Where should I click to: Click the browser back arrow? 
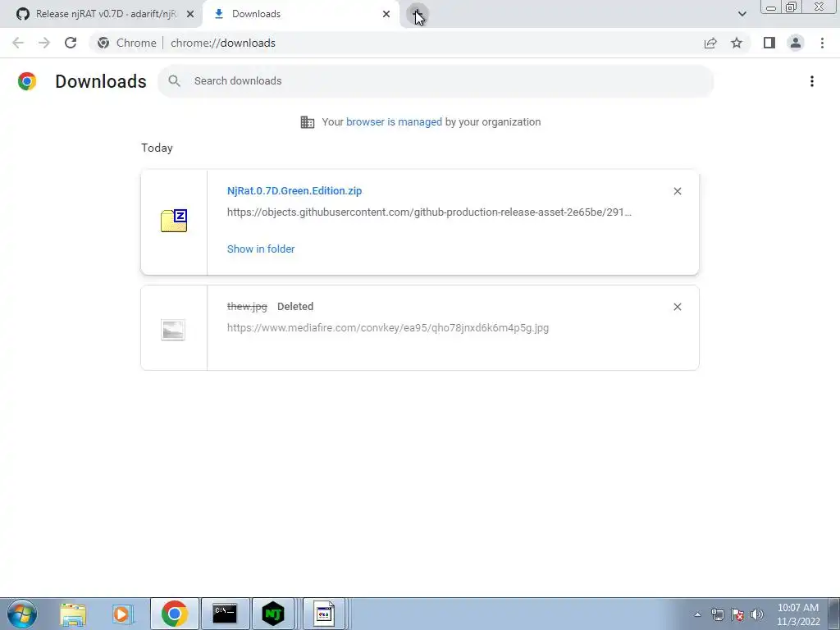click(18, 43)
